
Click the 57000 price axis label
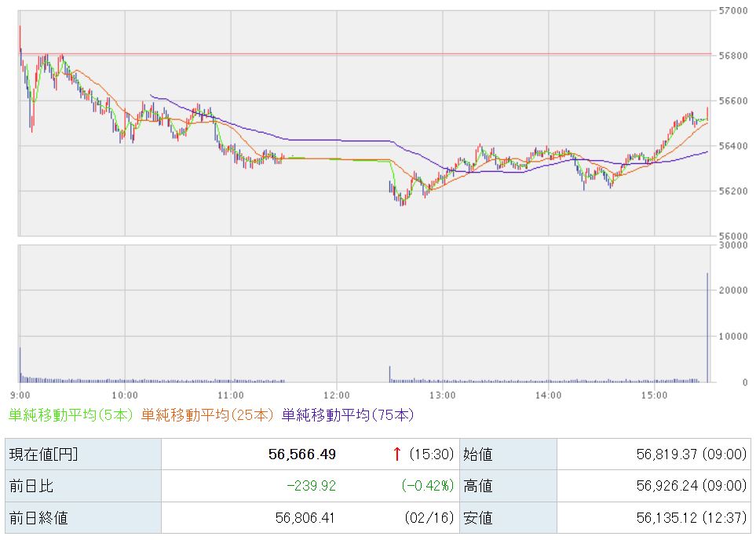(x=730, y=12)
